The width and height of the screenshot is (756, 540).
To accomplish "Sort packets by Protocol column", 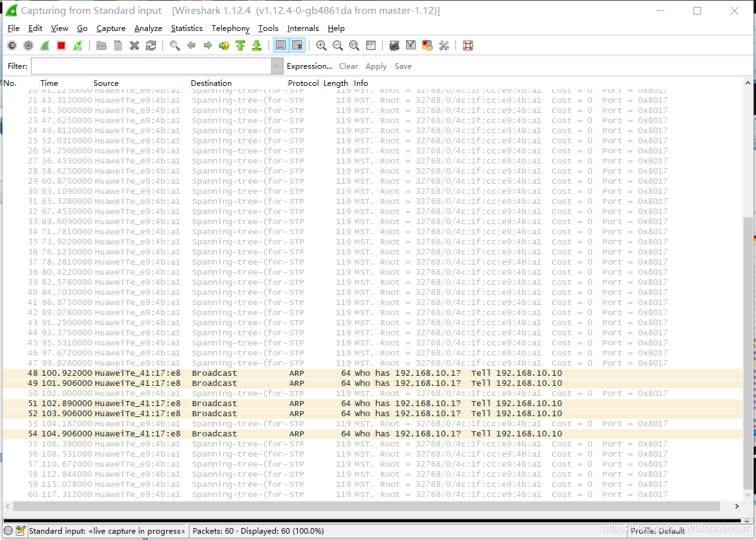I will [304, 83].
